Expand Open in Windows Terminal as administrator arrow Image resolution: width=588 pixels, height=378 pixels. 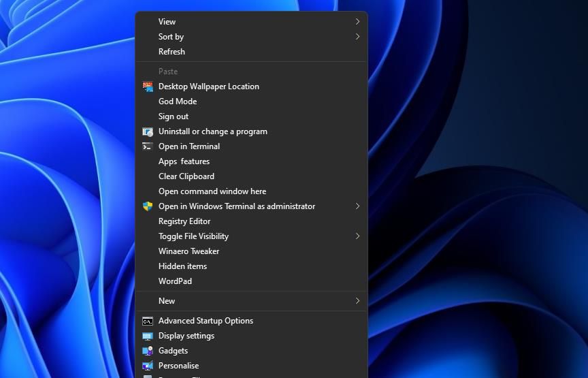(357, 206)
